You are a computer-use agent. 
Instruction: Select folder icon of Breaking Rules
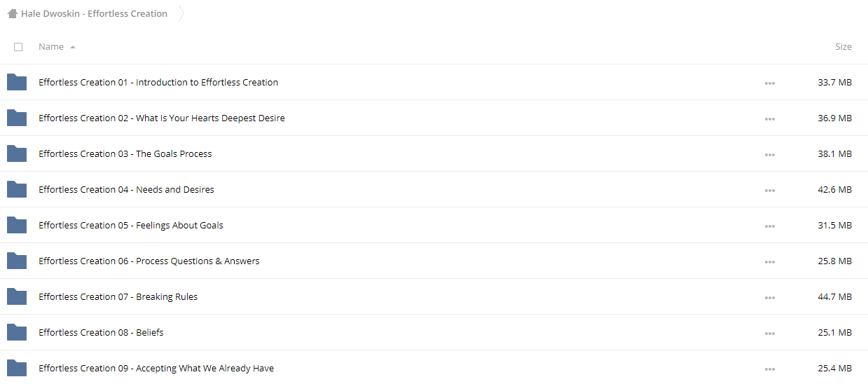tap(17, 297)
